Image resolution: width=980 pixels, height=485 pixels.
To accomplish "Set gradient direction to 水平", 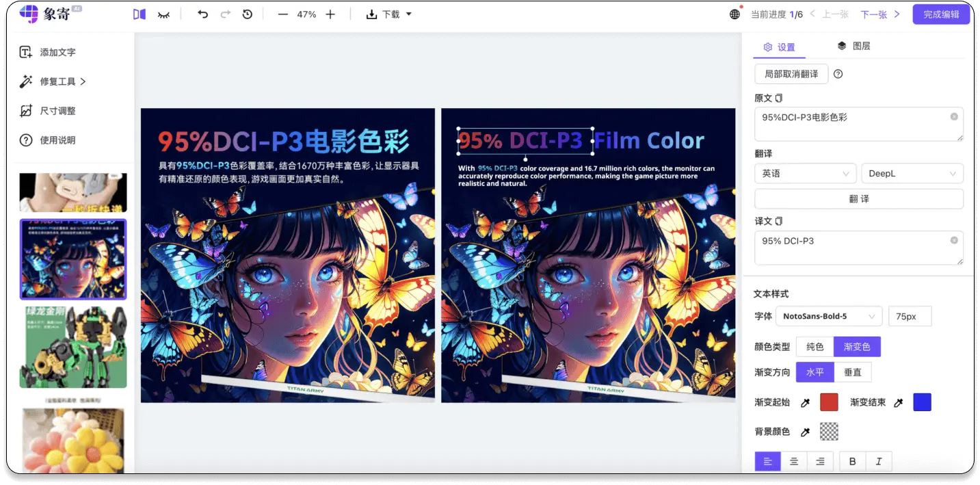I will click(x=815, y=373).
